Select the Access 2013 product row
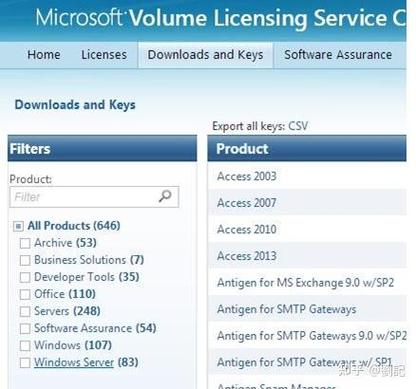This screenshot has width=416, height=389. coord(307,256)
